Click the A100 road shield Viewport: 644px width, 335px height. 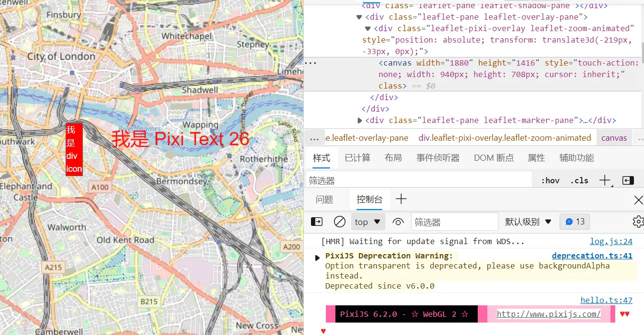click(x=100, y=187)
